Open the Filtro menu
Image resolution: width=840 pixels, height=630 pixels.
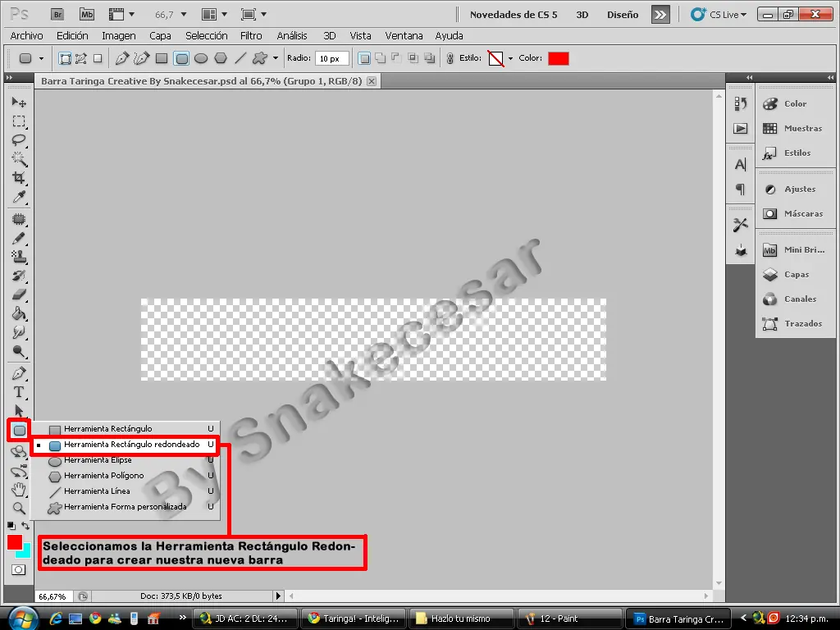click(251, 36)
